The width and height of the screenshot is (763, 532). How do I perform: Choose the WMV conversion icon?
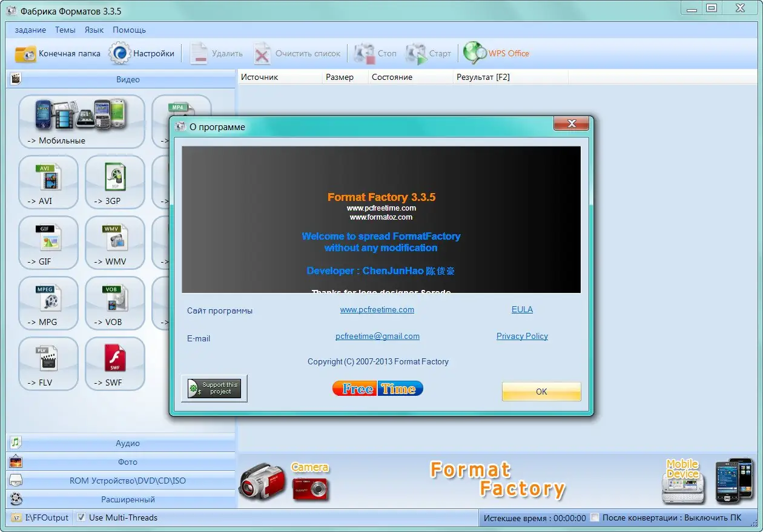pos(115,242)
